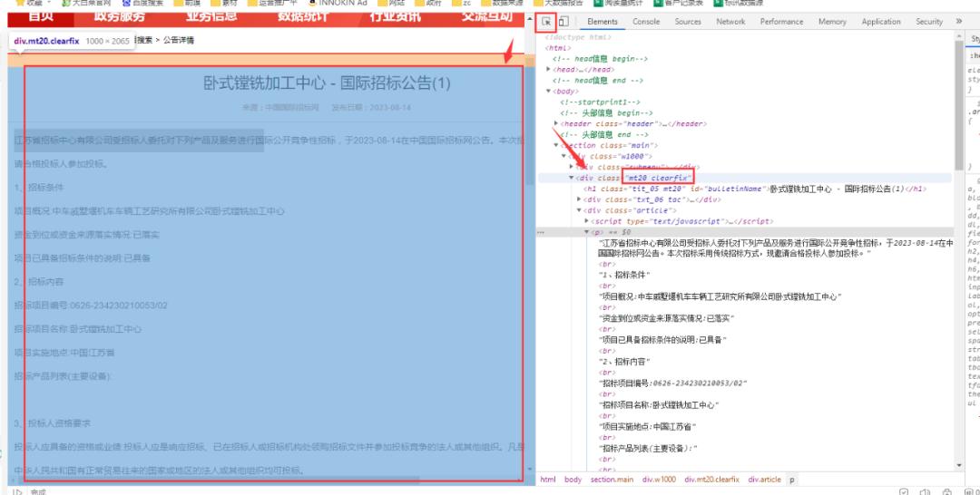The width and height of the screenshot is (980, 495).
Task: Expand the script type="text/javascript" node
Action: (x=586, y=221)
